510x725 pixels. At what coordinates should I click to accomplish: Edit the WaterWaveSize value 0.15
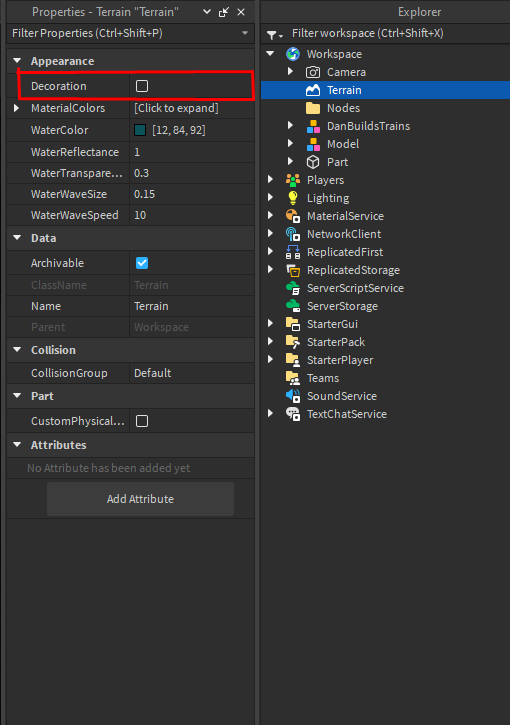pyautogui.click(x=192, y=194)
